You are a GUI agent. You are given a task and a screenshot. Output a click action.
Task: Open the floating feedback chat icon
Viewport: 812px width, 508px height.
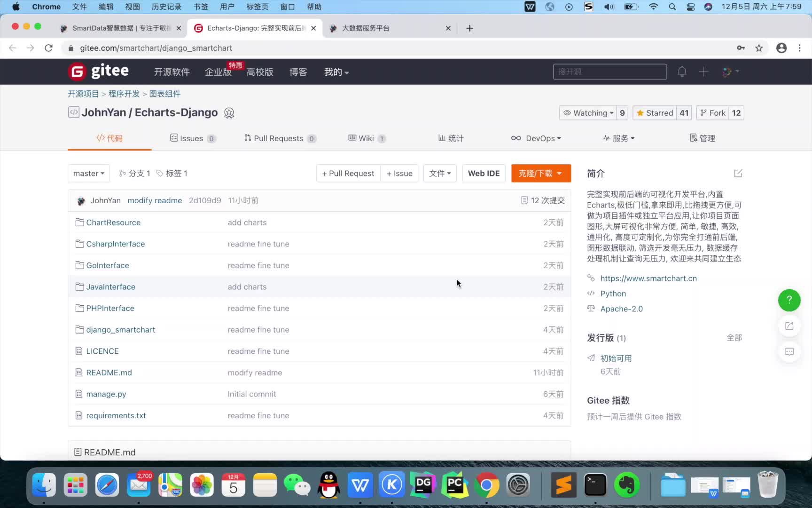coord(789,352)
